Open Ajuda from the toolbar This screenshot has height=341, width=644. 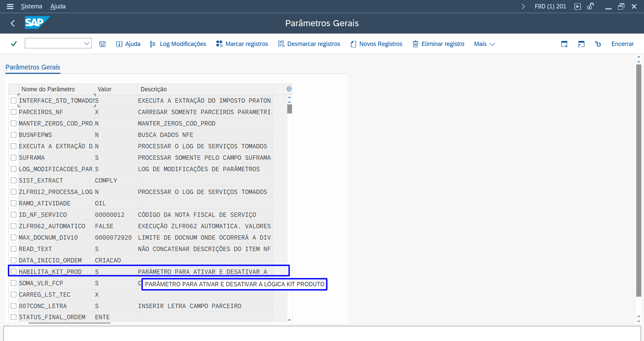click(x=128, y=44)
